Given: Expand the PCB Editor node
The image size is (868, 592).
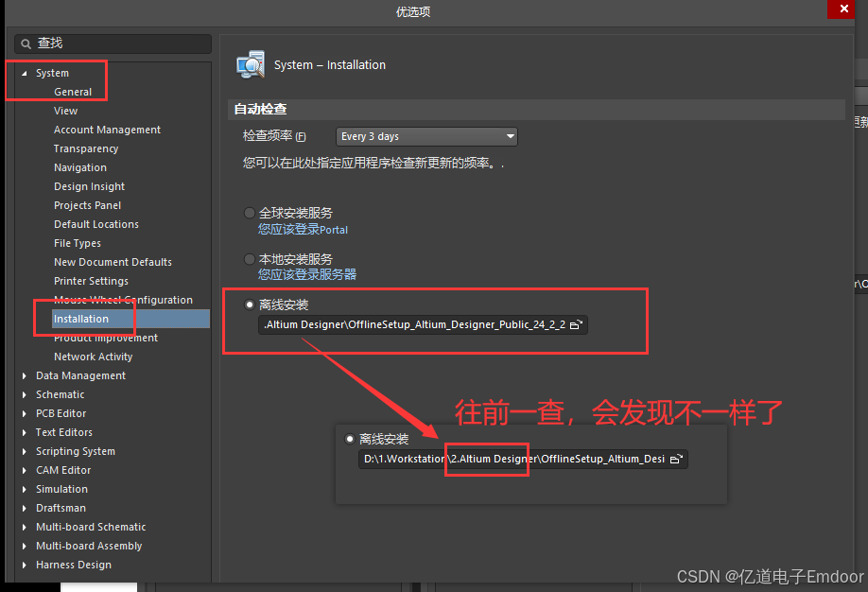Looking at the screenshot, I should [24, 413].
